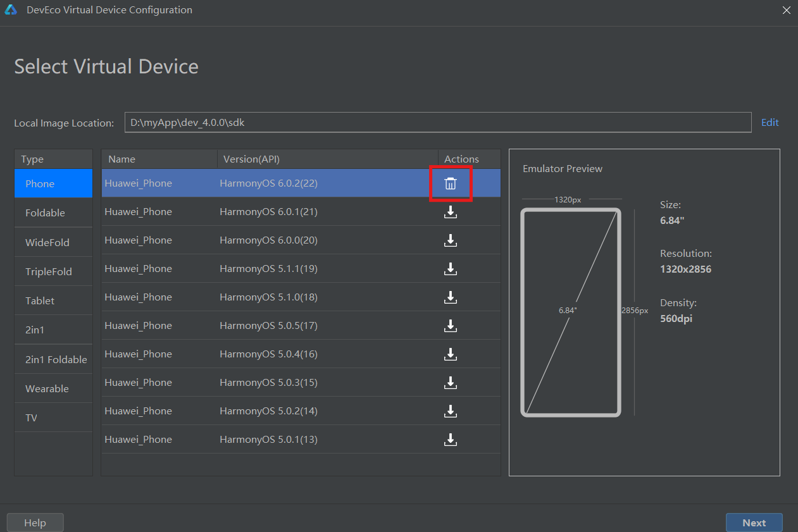Focus the Local Image Location field
Screen dimensions: 798x532
pos(438,123)
